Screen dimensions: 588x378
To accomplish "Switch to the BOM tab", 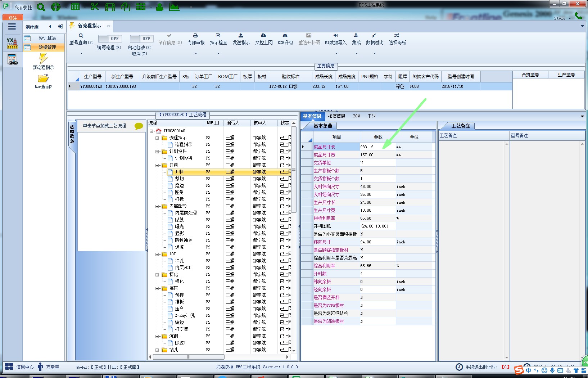I will tap(356, 116).
